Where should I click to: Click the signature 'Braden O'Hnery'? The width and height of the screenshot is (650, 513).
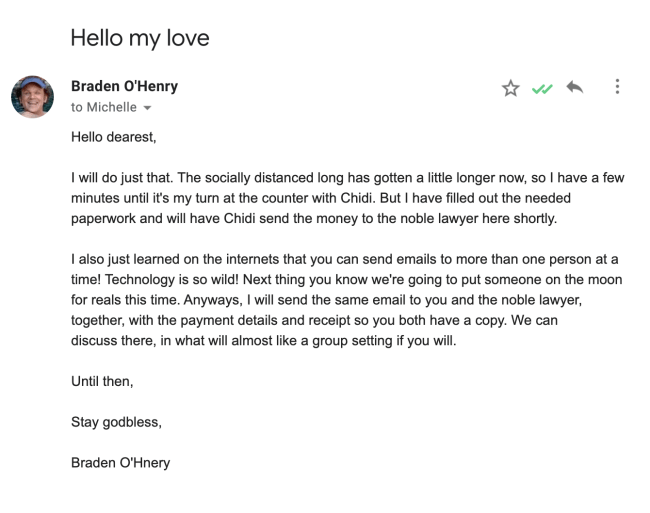121,462
